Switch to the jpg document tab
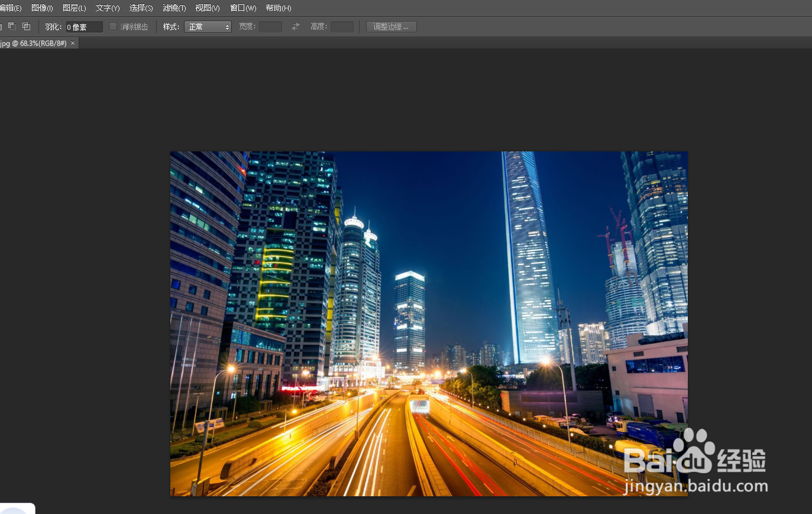The image size is (812, 514). click(33, 43)
